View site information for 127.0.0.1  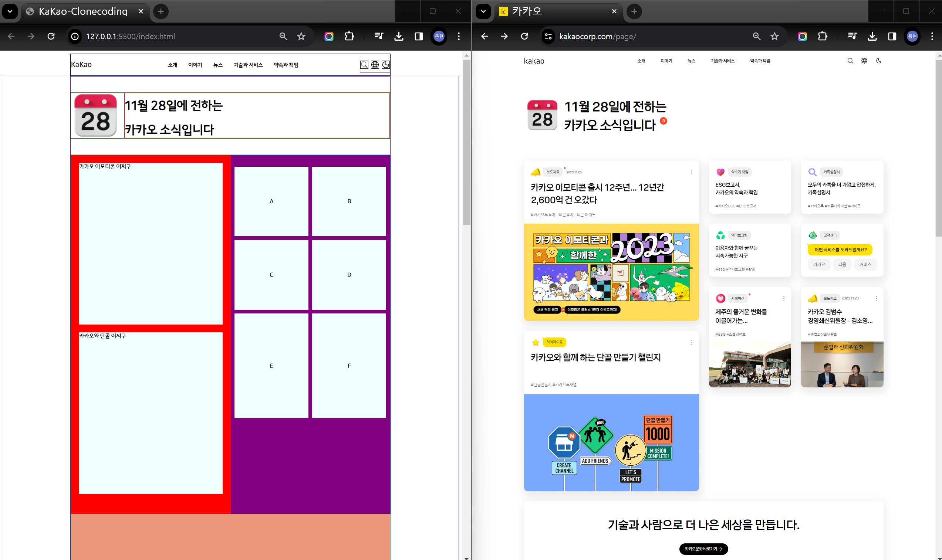pyautogui.click(x=75, y=36)
